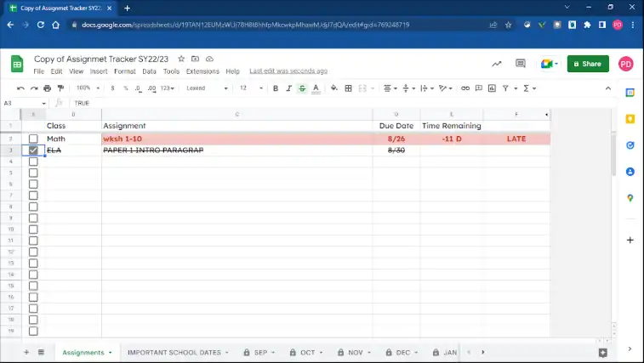Open horizontal align dropdown

(x=390, y=88)
